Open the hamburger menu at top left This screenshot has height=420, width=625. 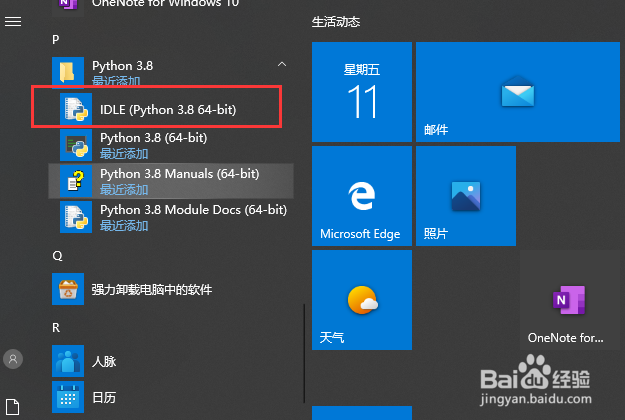13,21
